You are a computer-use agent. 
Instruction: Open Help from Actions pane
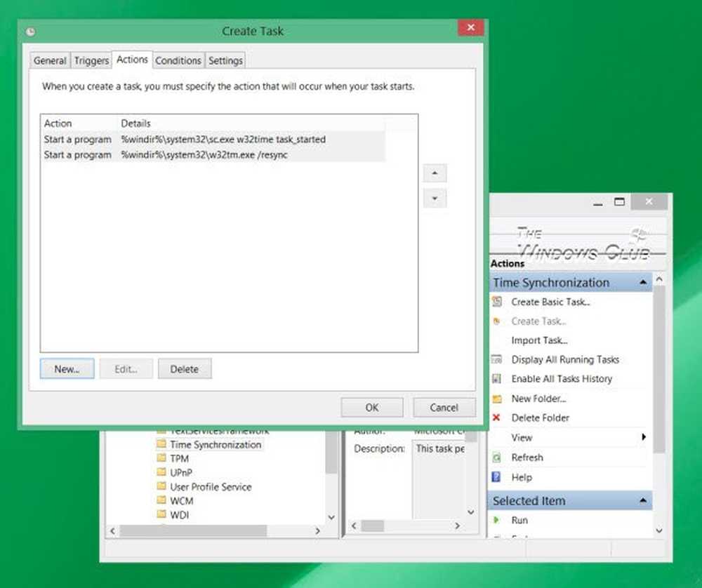[522, 477]
